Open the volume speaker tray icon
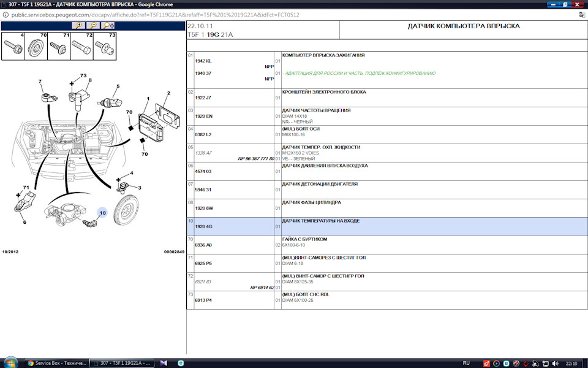 pyautogui.click(x=556, y=364)
